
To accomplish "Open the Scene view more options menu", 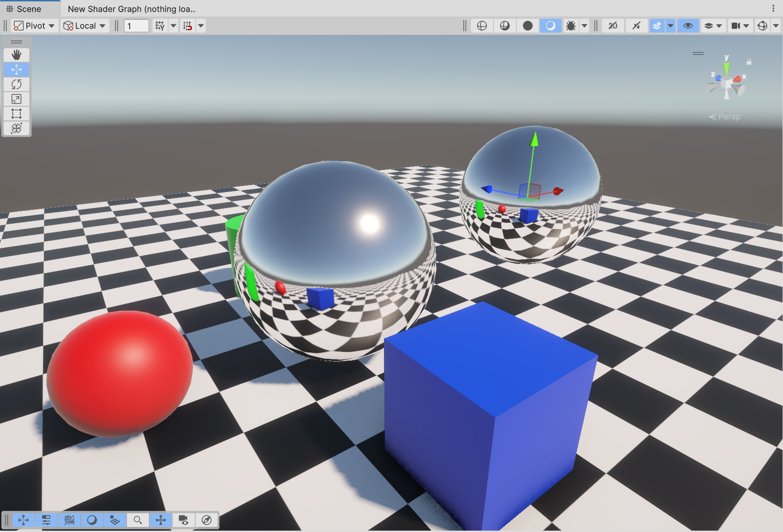I will point(773,8).
